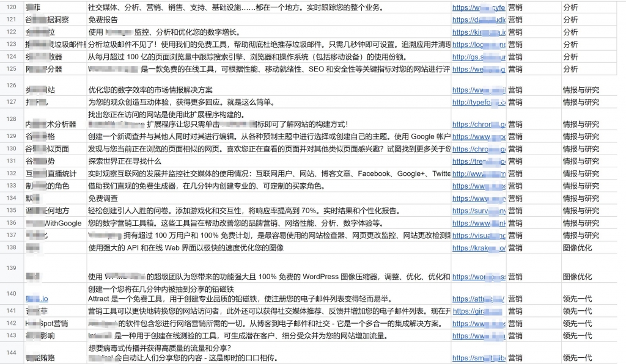Open the http://typefo link in row 127
This screenshot has height=364, width=626.
point(479,103)
